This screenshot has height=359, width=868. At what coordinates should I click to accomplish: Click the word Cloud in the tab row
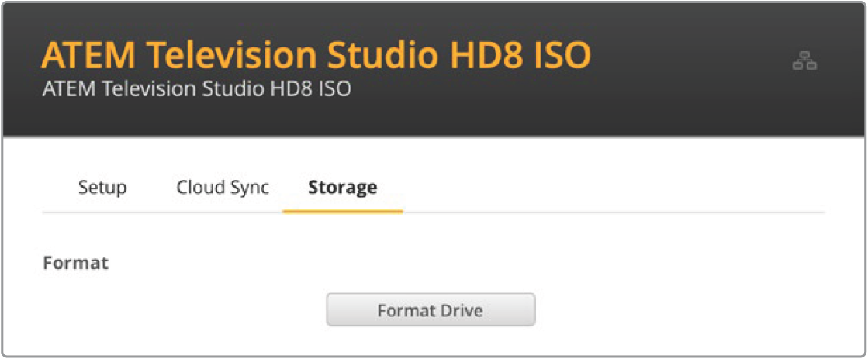(x=201, y=188)
